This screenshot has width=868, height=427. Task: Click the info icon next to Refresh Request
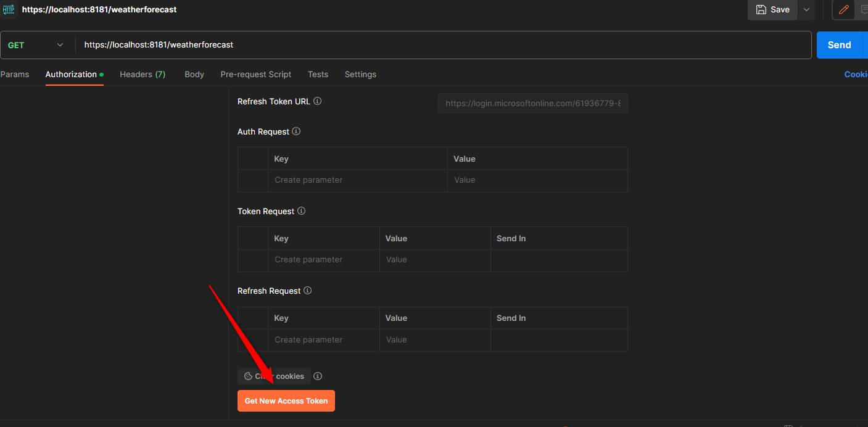(308, 291)
